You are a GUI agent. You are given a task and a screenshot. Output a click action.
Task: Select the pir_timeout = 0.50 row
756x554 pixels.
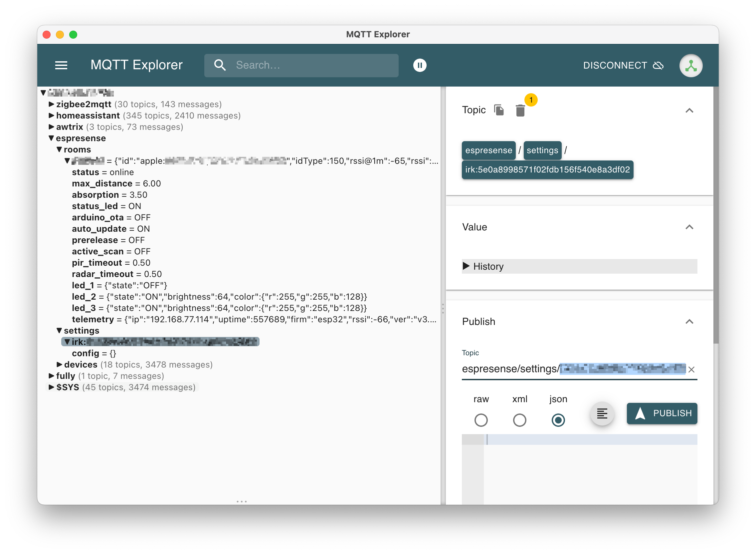[111, 263]
